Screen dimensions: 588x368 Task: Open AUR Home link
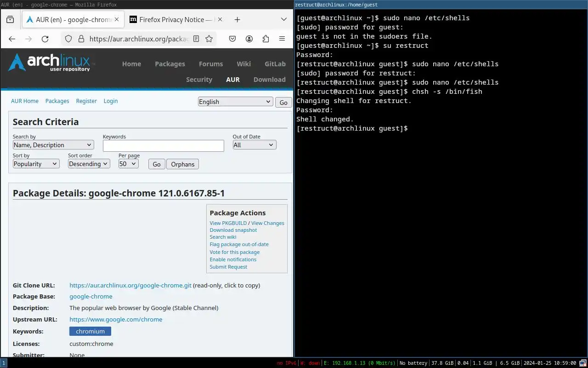[25, 101]
